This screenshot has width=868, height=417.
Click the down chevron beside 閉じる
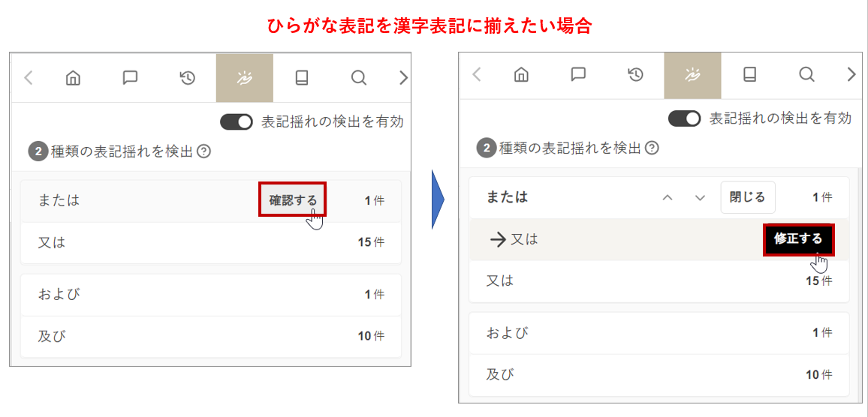click(700, 198)
